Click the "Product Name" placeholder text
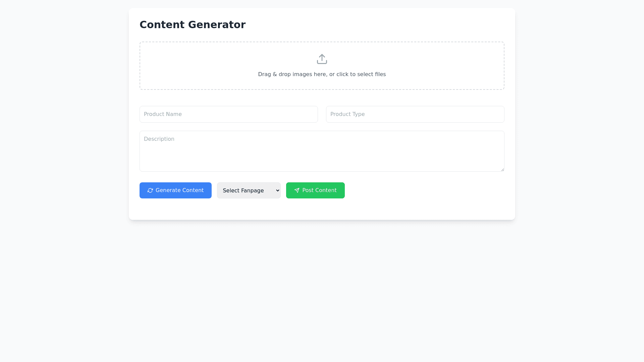 coord(163,114)
